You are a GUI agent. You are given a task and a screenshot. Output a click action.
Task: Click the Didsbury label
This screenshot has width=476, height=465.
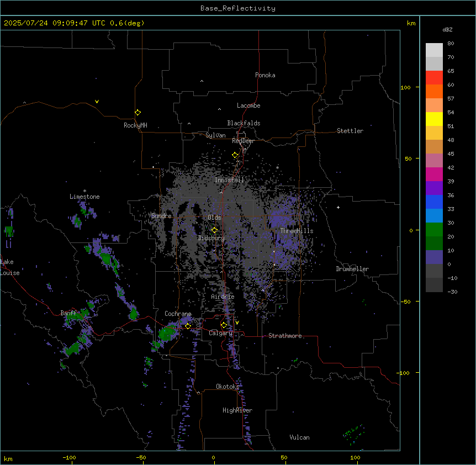click(x=211, y=238)
